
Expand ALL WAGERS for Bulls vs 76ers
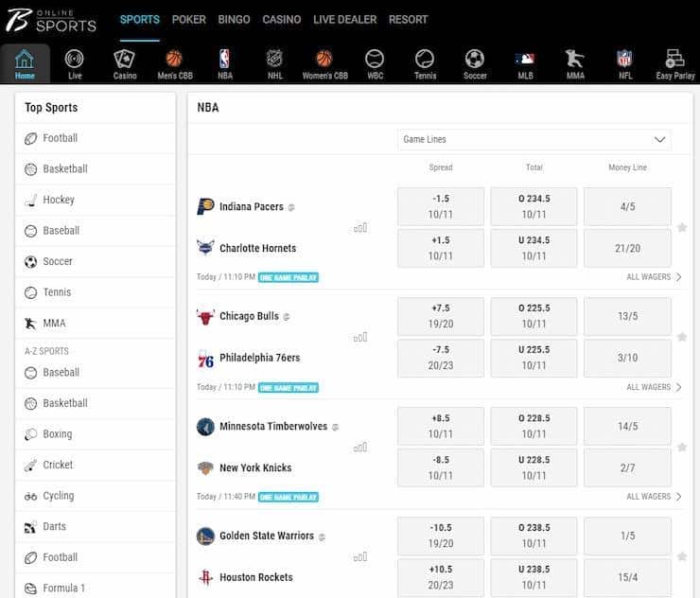point(654,387)
